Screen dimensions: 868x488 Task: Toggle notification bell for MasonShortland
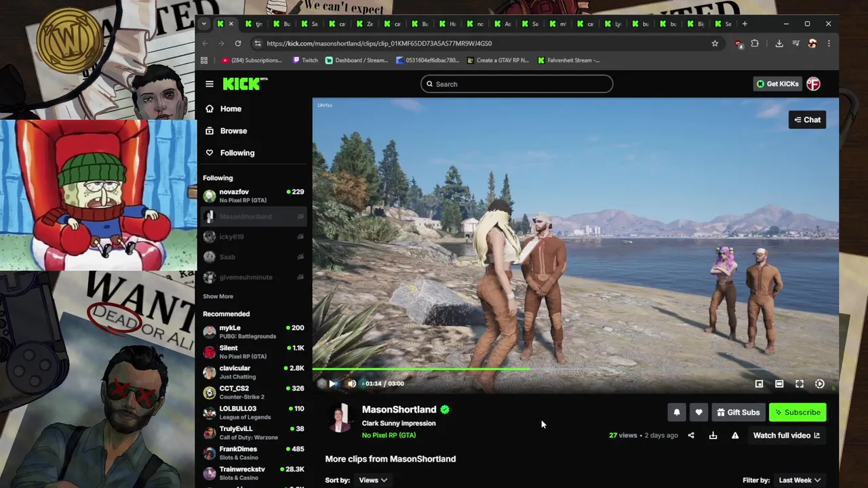coord(677,412)
